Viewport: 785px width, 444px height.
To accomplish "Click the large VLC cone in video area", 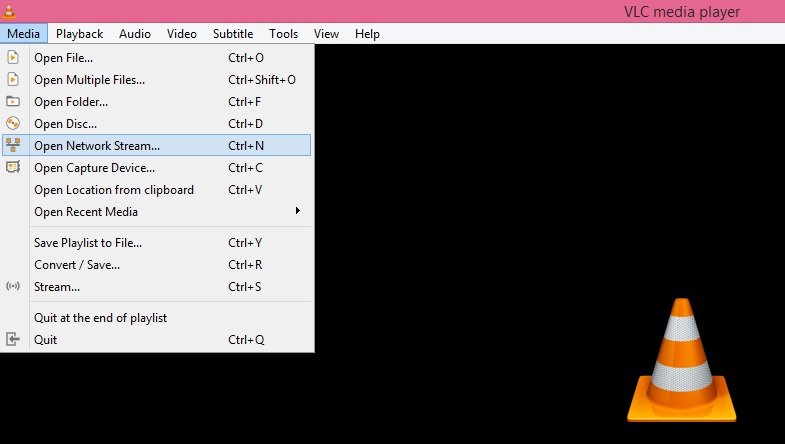I will [x=681, y=360].
